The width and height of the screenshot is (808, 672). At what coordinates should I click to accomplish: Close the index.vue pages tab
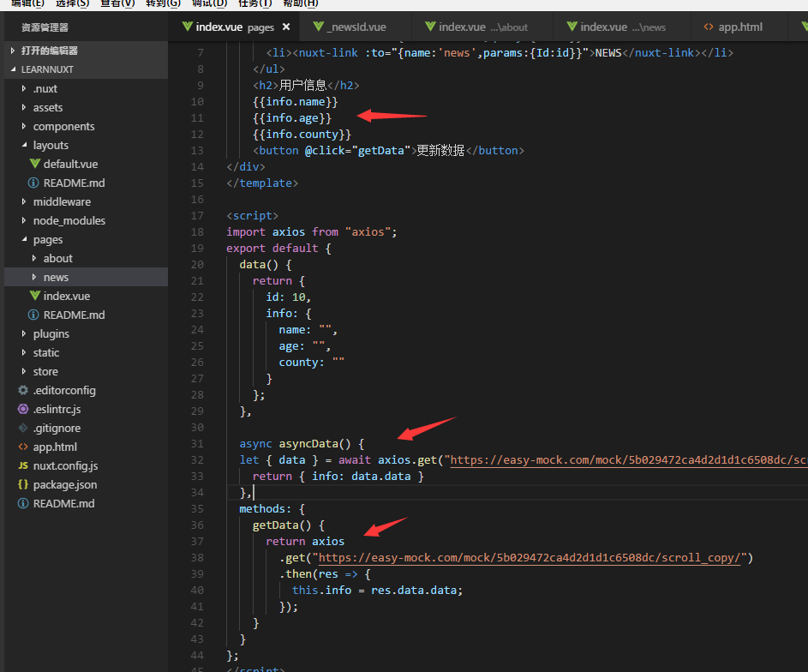[286, 27]
